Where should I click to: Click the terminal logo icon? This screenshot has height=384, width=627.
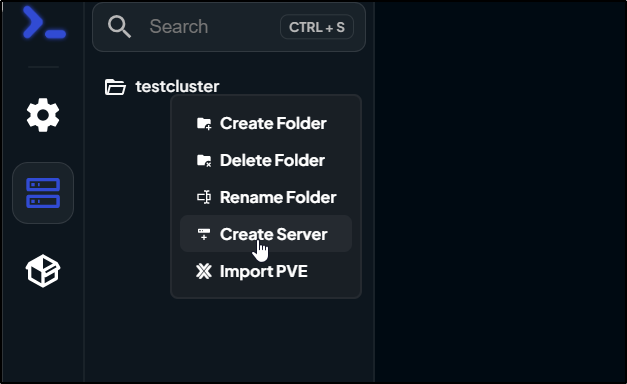44,22
